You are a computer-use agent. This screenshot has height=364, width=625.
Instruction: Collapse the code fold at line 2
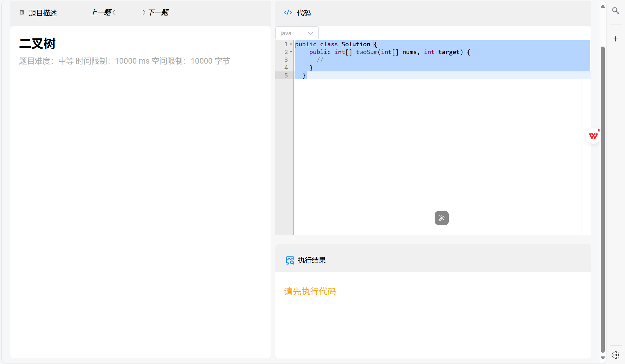tap(291, 52)
